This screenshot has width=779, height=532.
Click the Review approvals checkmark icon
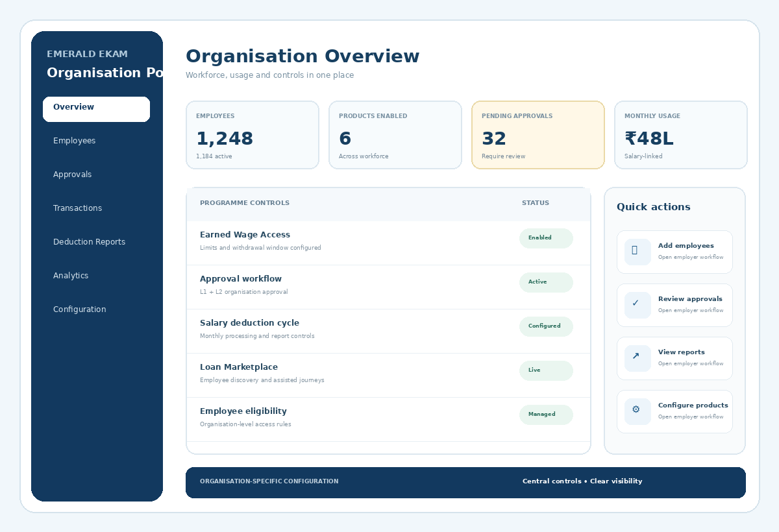[637, 305]
